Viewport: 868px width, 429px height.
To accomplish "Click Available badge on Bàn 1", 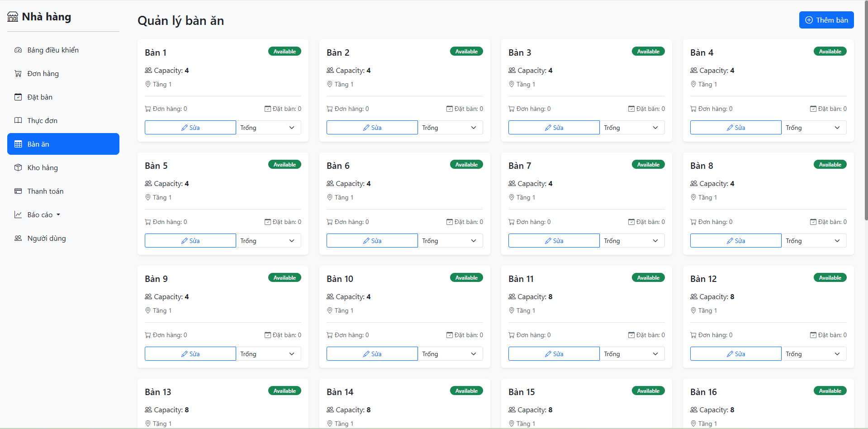I will pyautogui.click(x=285, y=52).
